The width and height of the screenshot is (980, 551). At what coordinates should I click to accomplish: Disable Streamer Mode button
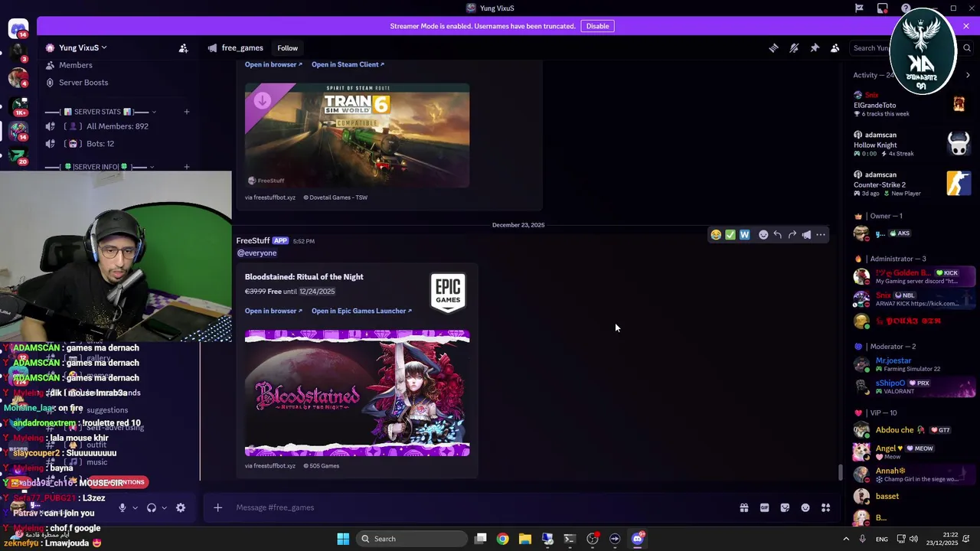tap(597, 26)
